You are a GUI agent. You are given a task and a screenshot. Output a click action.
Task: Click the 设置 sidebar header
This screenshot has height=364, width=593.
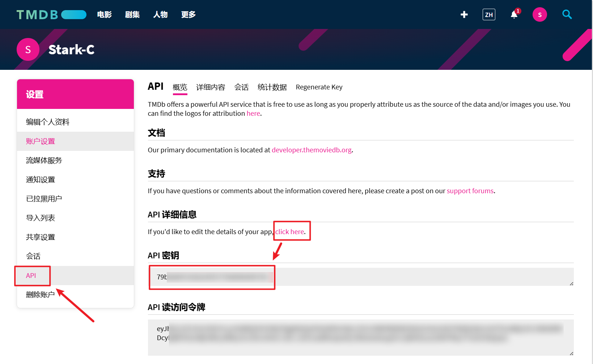click(75, 94)
